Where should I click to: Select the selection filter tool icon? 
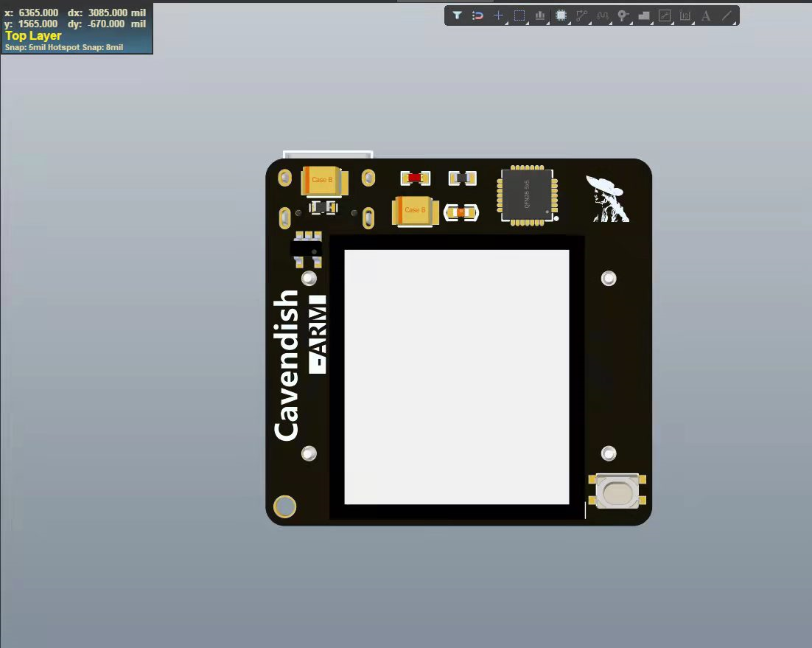pos(457,15)
